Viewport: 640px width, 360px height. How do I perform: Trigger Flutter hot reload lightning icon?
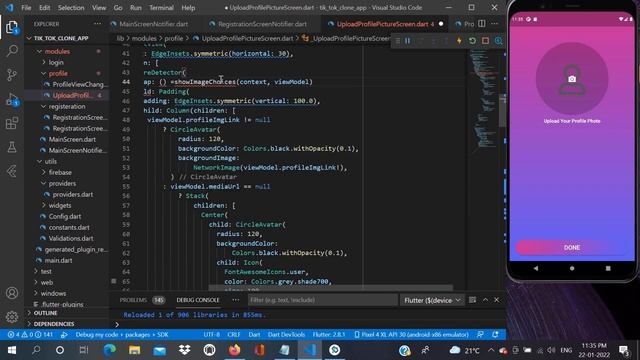pos(459,41)
